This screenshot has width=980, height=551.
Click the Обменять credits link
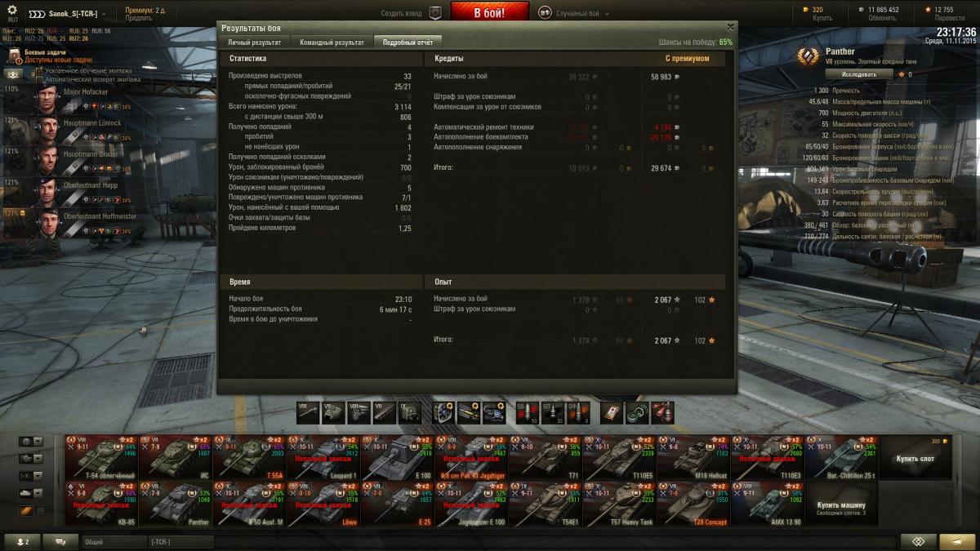click(882, 18)
